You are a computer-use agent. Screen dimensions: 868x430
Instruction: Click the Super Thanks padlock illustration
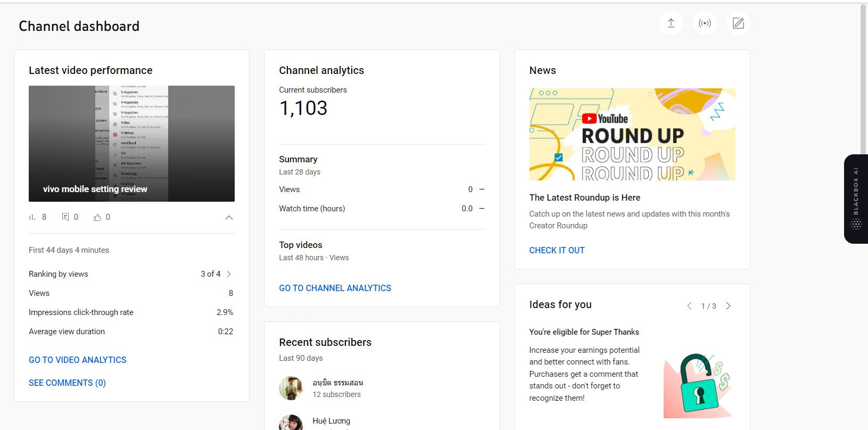click(x=698, y=385)
